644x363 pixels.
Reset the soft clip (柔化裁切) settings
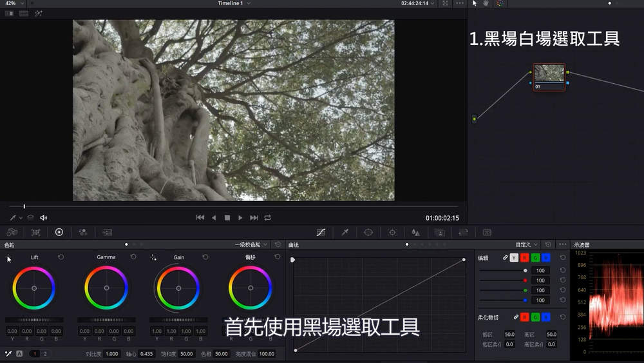(x=563, y=317)
